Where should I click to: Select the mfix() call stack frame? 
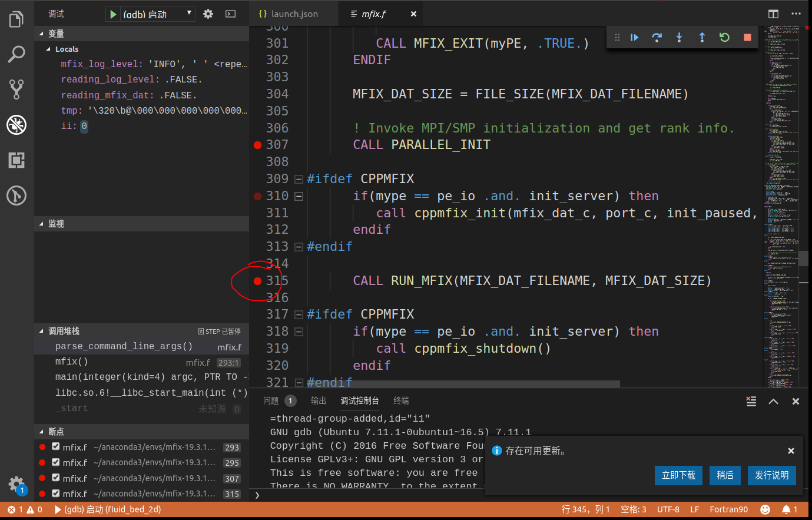(141, 362)
